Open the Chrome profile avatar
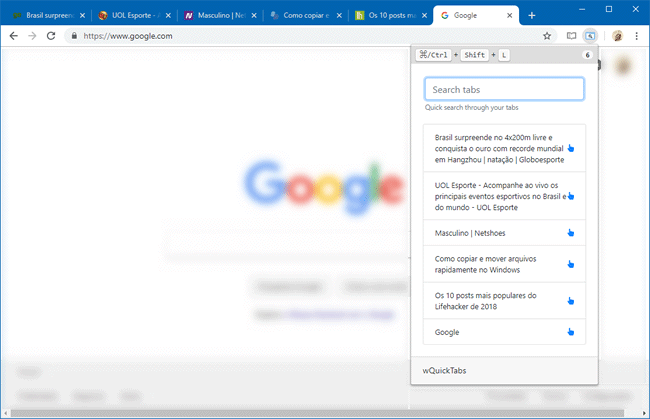 pos(617,36)
